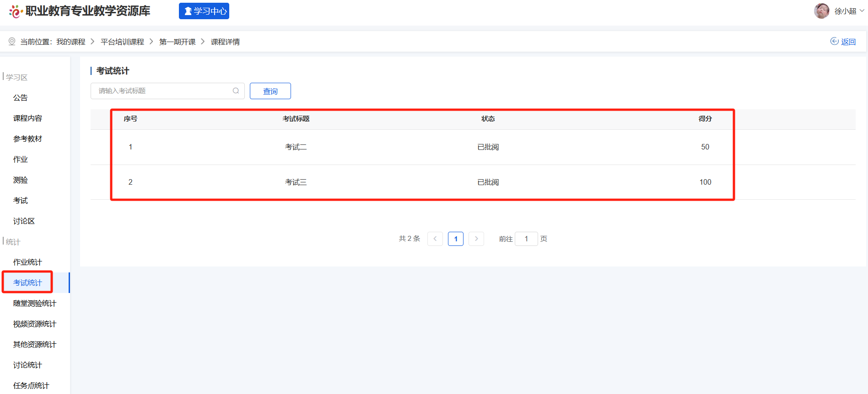
Task: Click the location pin icon
Action: pos(12,42)
